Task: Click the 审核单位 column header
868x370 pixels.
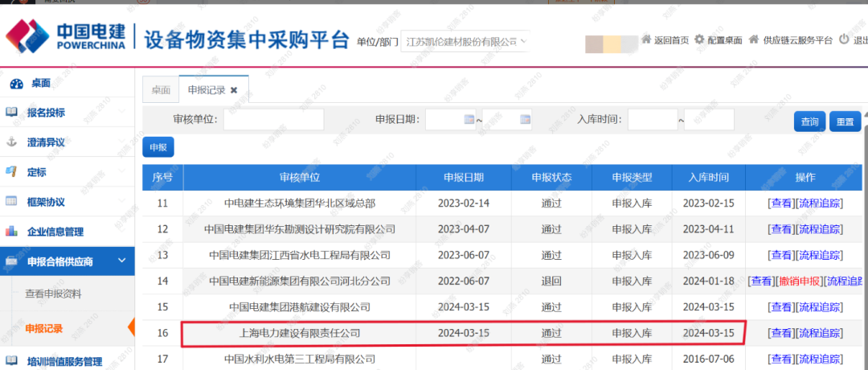Action: (x=300, y=177)
